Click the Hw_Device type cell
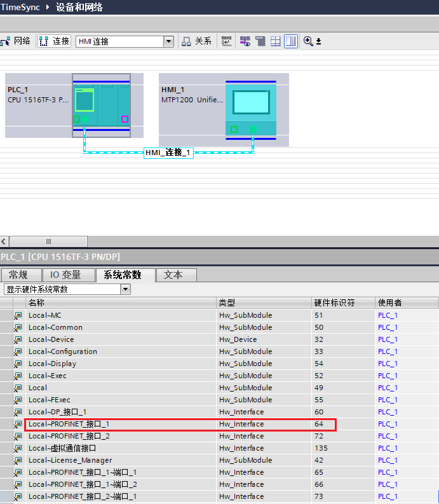Screen dimensions: 439x504 coord(264,339)
